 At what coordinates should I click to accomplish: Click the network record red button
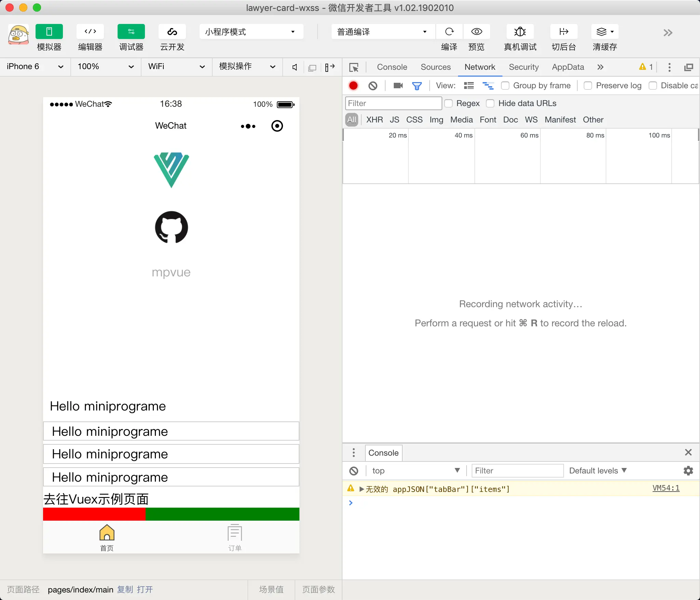click(x=353, y=86)
